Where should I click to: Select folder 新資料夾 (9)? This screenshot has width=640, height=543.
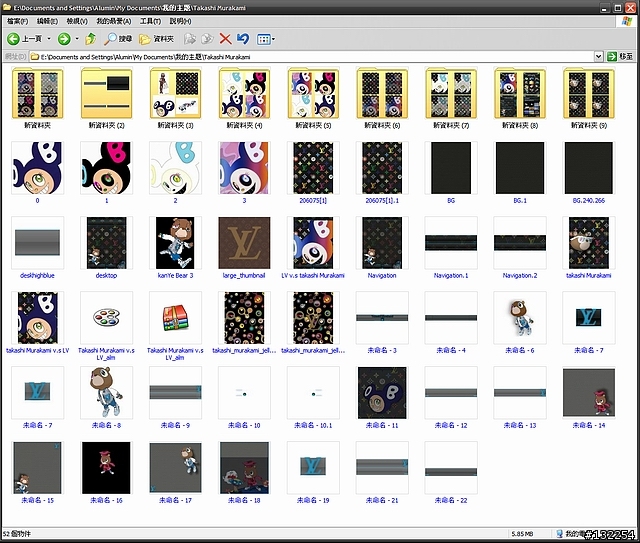click(x=589, y=94)
